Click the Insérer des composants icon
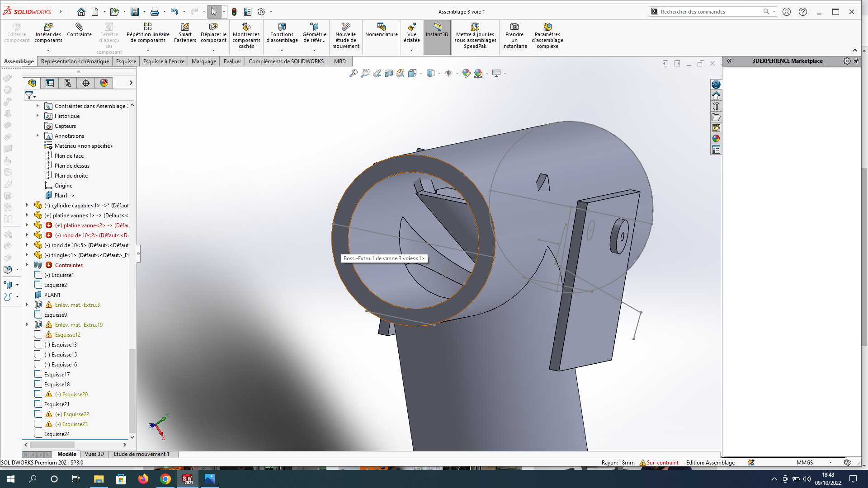 (x=48, y=27)
